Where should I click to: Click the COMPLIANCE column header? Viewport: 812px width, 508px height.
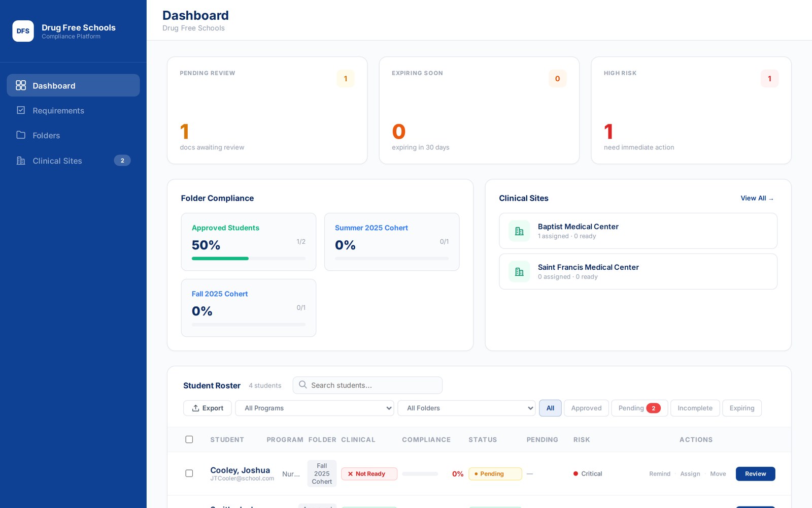point(426,439)
